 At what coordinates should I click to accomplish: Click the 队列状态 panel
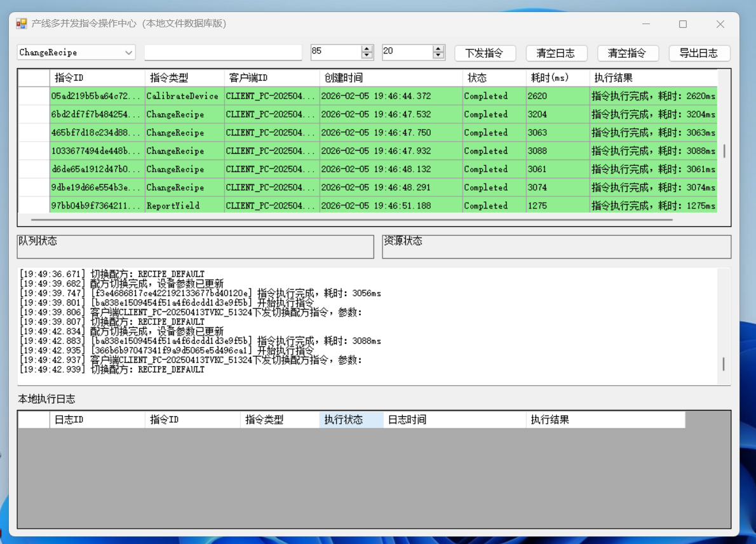[x=195, y=247]
